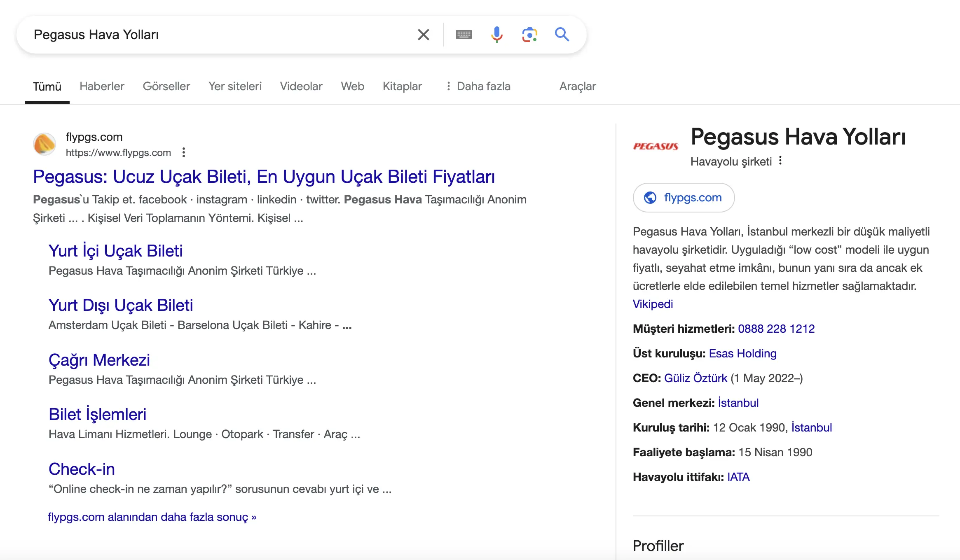960x560 pixels.
Task: Click the Profiller section heading
Action: [x=658, y=546]
